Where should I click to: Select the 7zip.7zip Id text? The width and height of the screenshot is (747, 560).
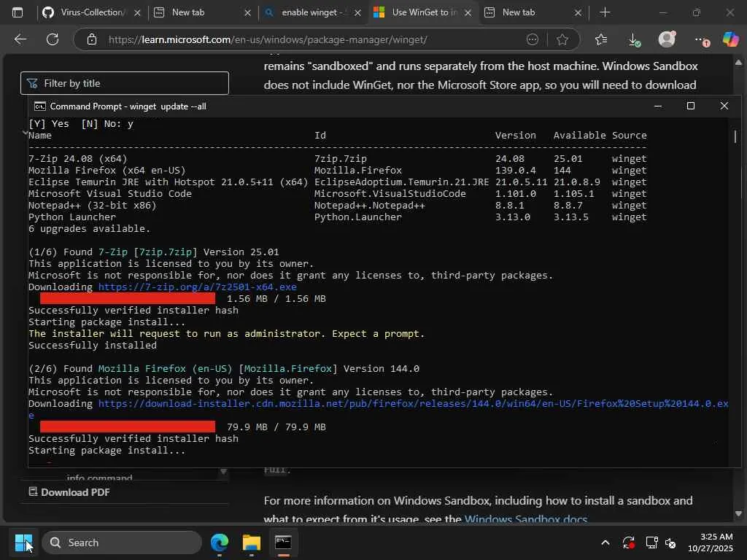(341, 158)
